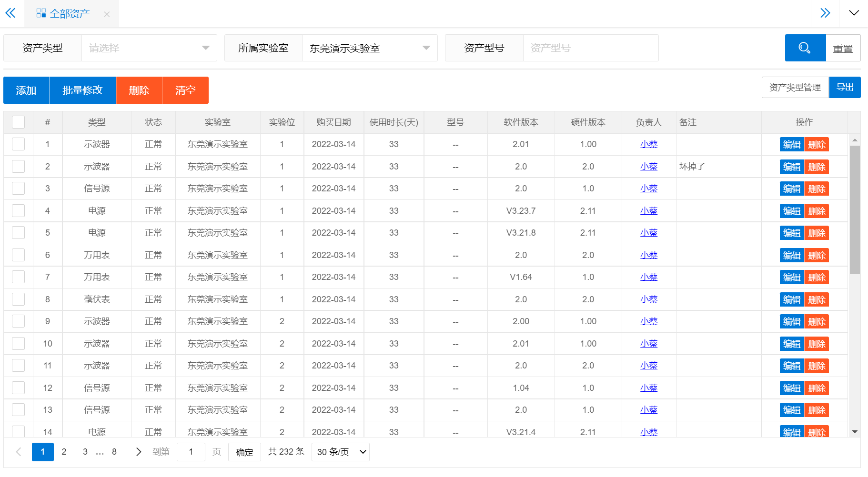Expand the 所属实验室 dropdown
The height and width of the screenshot is (477, 868).
pos(369,48)
